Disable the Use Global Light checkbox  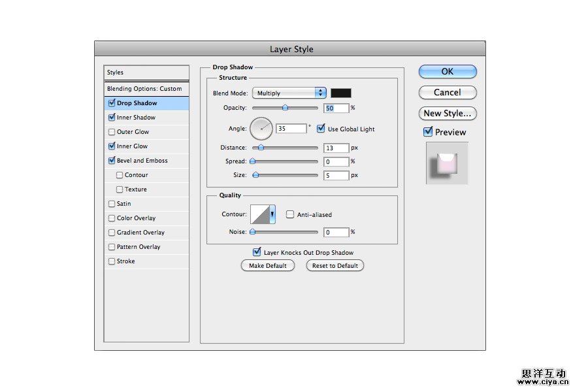coord(321,129)
